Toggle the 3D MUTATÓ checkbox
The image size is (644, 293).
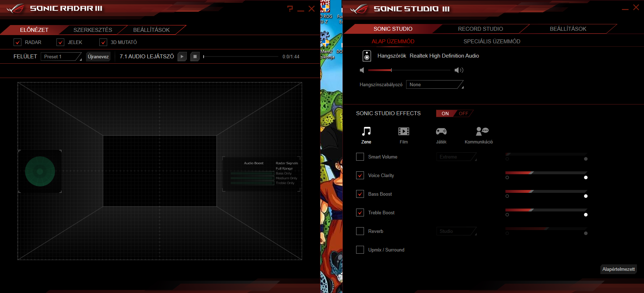tap(103, 42)
